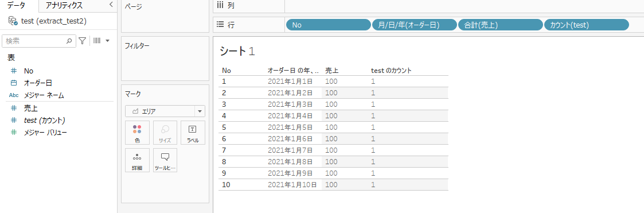644x213 pixels.
Task: Click the 月/日/年(オーダー日) pill
Action: coord(415,25)
